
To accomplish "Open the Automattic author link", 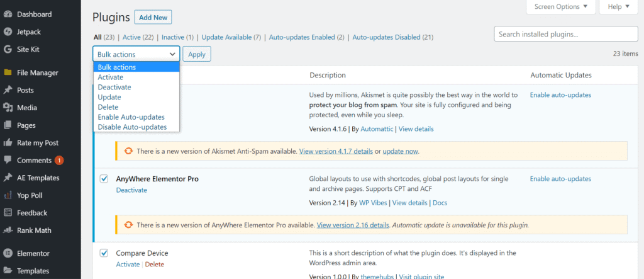I will pos(377,129).
